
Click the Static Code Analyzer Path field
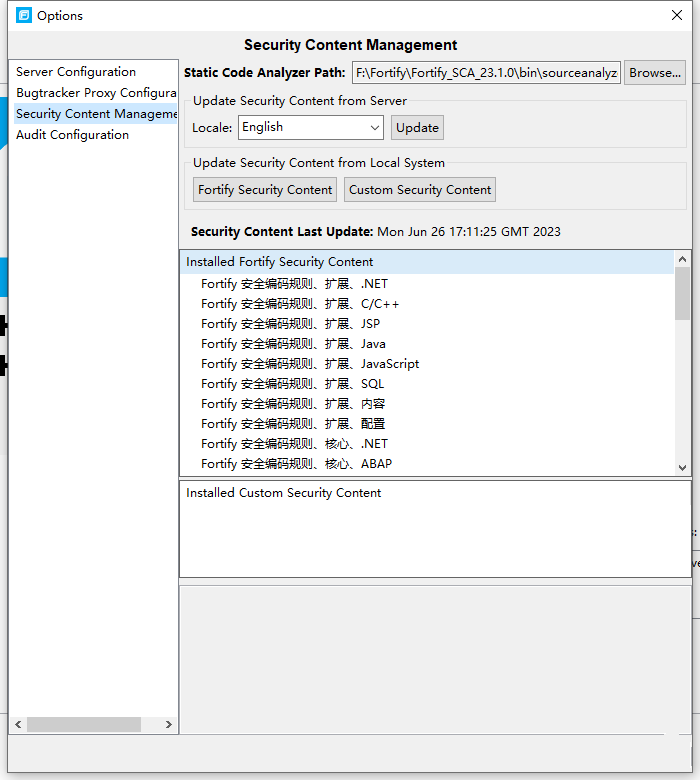coord(486,73)
